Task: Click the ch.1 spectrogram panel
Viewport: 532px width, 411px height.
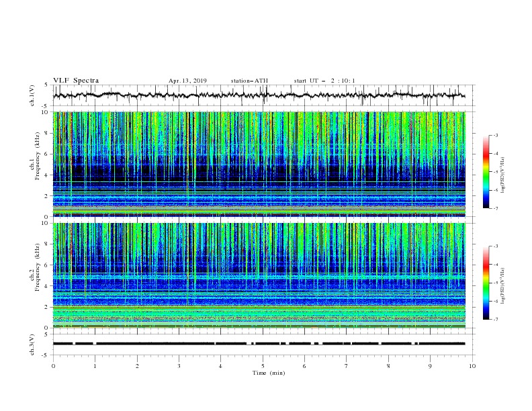Action: [x=259, y=164]
